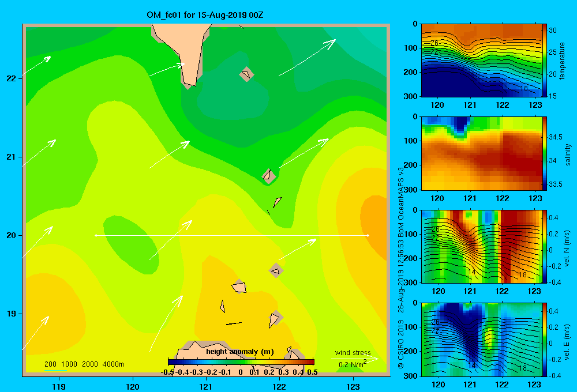The width and height of the screenshot is (577, 392).
Task: Open the temperature cross-section panel
Action: (x=481, y=61)
